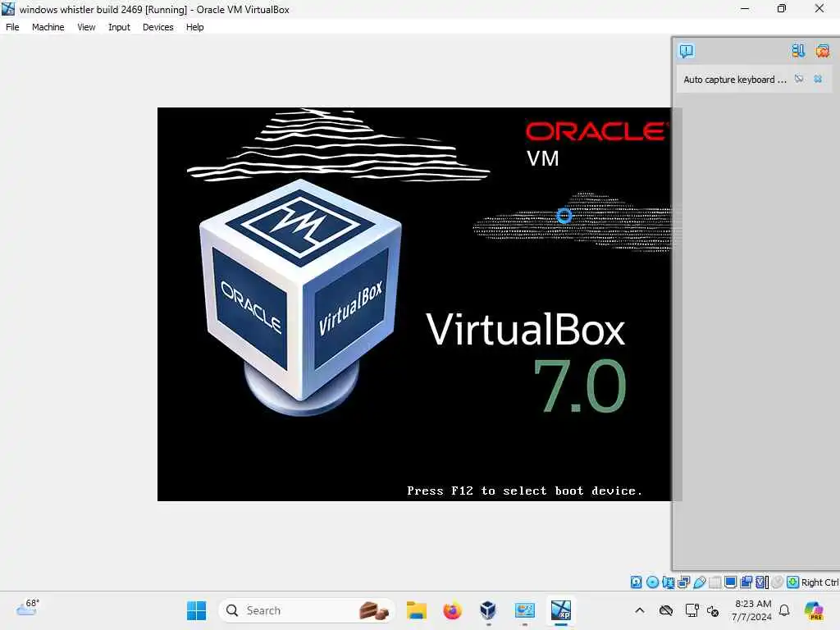Click the notification ordering toggle icon
This screenshot has width=840, height=630.
click(797, 51)
